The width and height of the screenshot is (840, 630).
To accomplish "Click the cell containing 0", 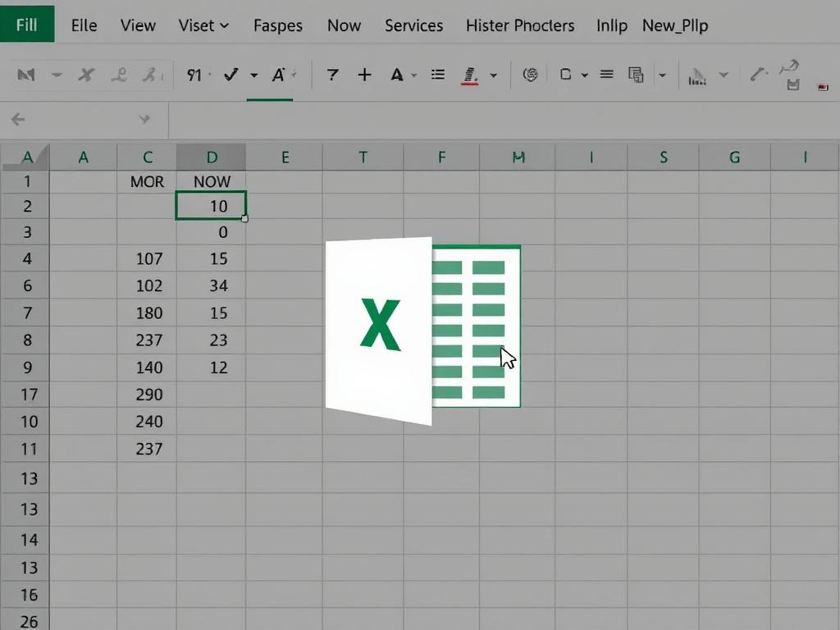I will pyautogui.click(x=212, y=232).
